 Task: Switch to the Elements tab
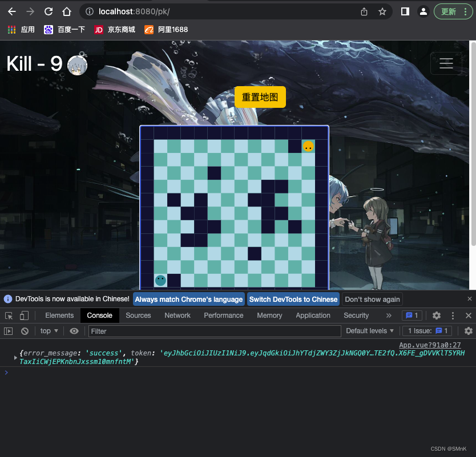[59, 316]
